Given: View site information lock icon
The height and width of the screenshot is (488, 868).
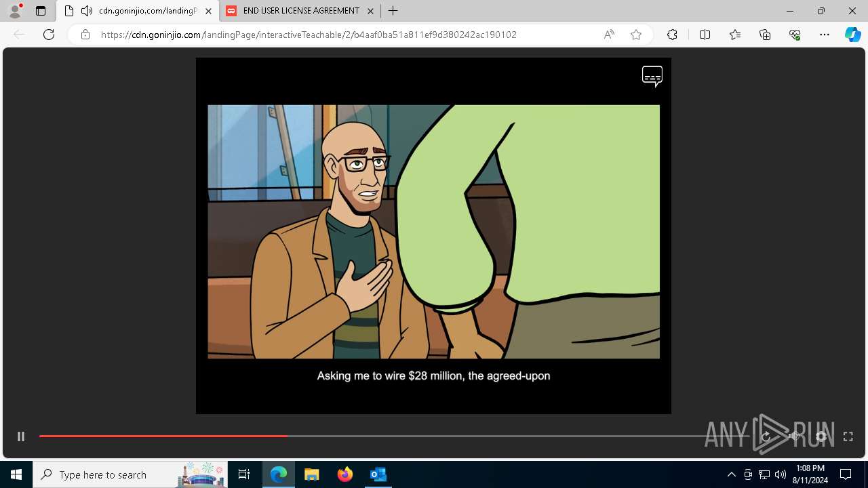Looking at the screenshot, I should click(x=85, y=35).
